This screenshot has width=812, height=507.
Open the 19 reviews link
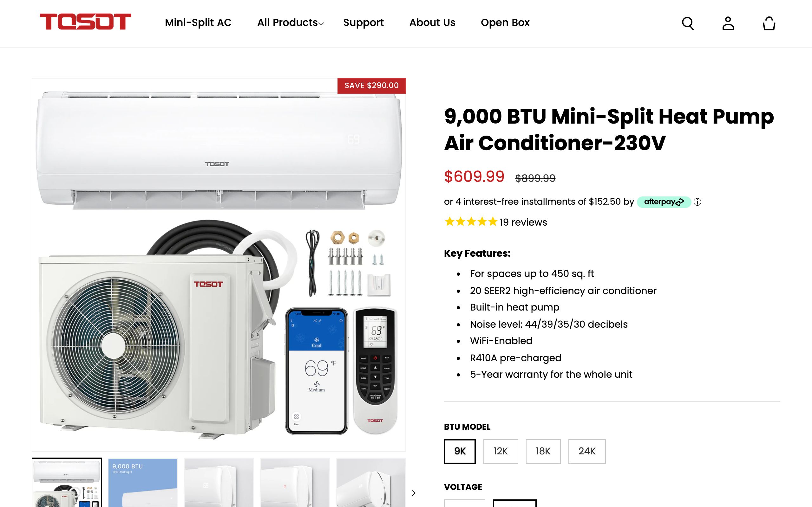coord(523,222)
